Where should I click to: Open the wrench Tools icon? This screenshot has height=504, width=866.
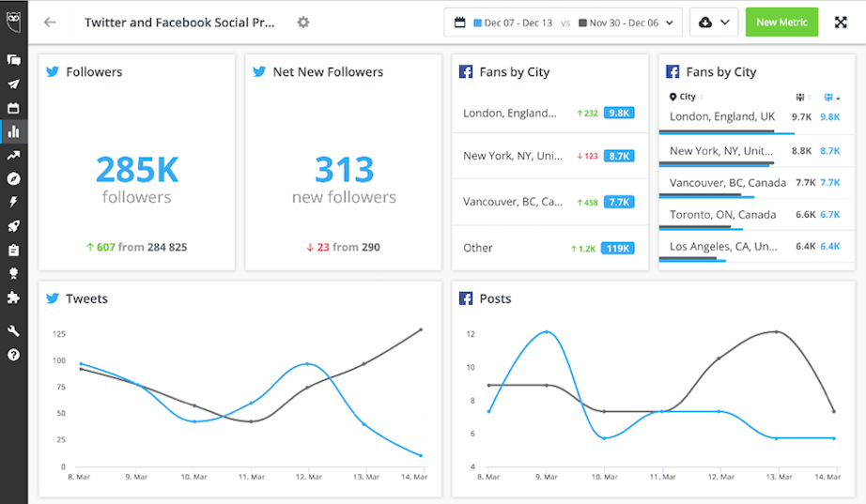pos(13,331)
